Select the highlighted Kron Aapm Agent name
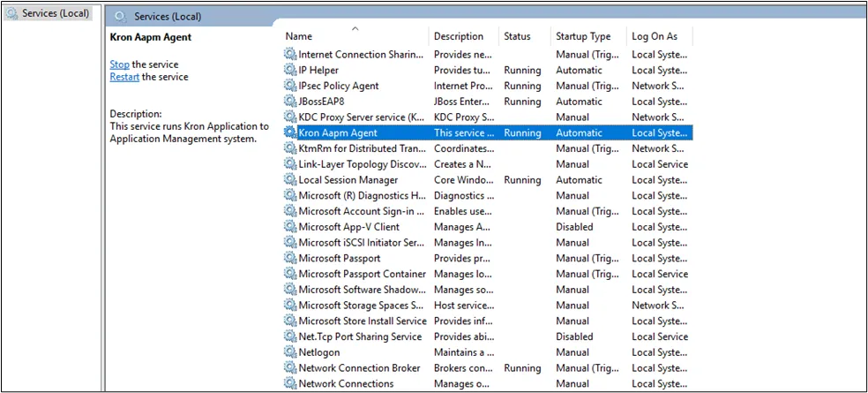 (338, 132)
